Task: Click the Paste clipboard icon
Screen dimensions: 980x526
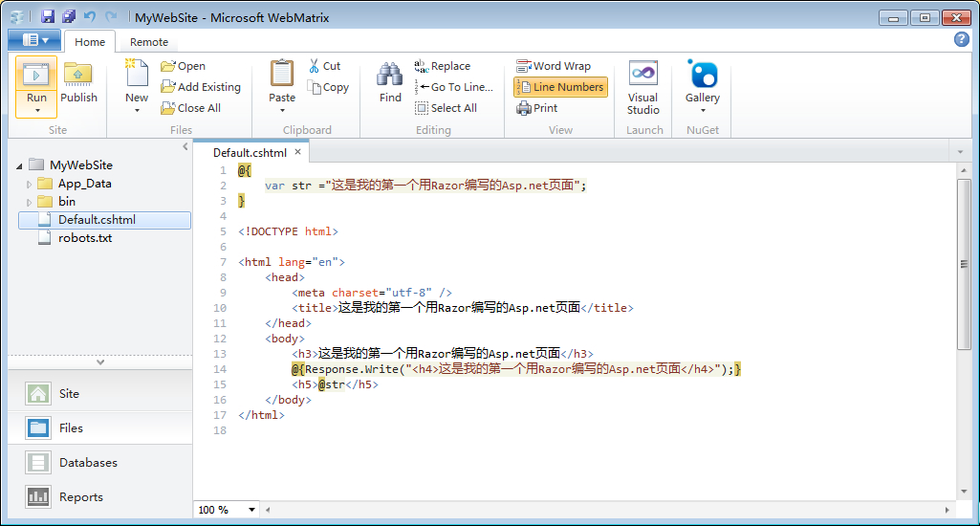Action: [282, 74]
